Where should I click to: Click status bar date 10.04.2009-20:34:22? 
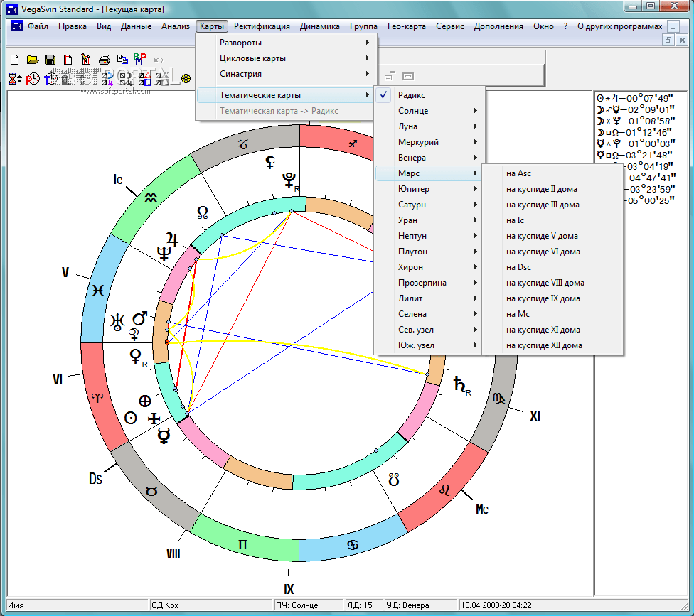(x=496, y=605)
